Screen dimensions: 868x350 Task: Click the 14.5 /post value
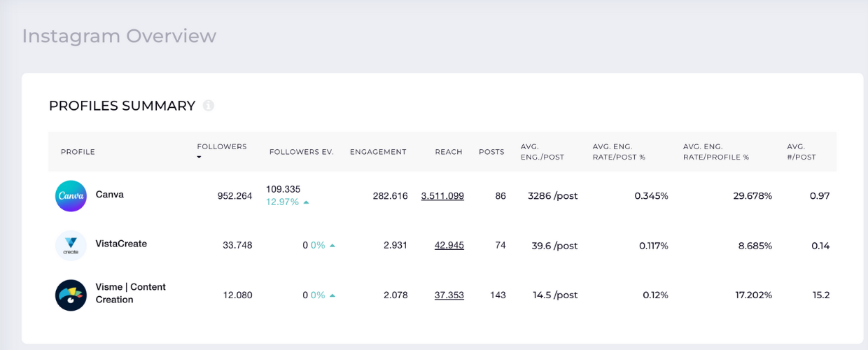[555, 295]
